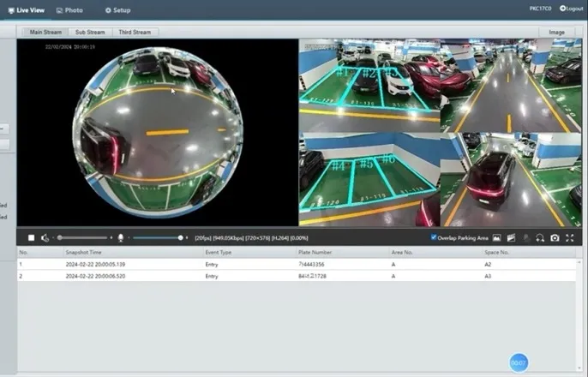Click snapshot time 2024-02-22 20:00:06.520
This screenshot has width=588, height=377.
[95, 276]
